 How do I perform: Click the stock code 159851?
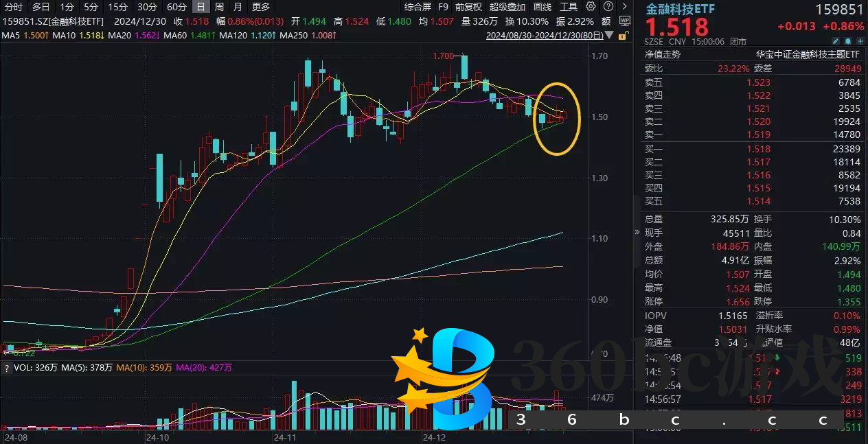(x=839, y=10)
